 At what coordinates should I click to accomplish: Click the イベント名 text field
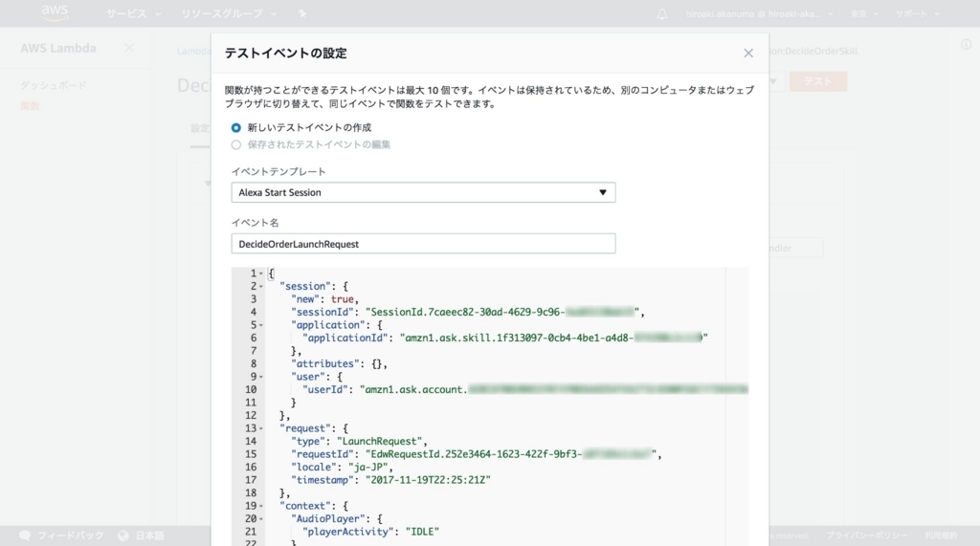tap(423, 244)
